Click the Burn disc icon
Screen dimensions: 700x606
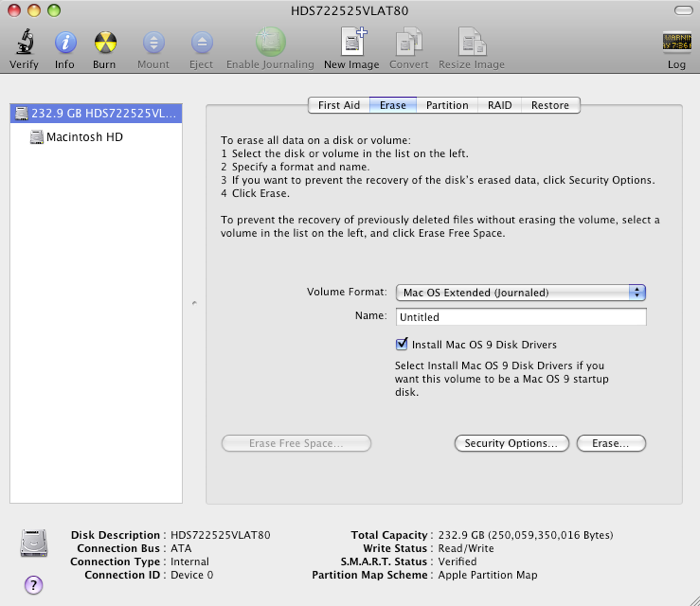[x=105, y=42]
